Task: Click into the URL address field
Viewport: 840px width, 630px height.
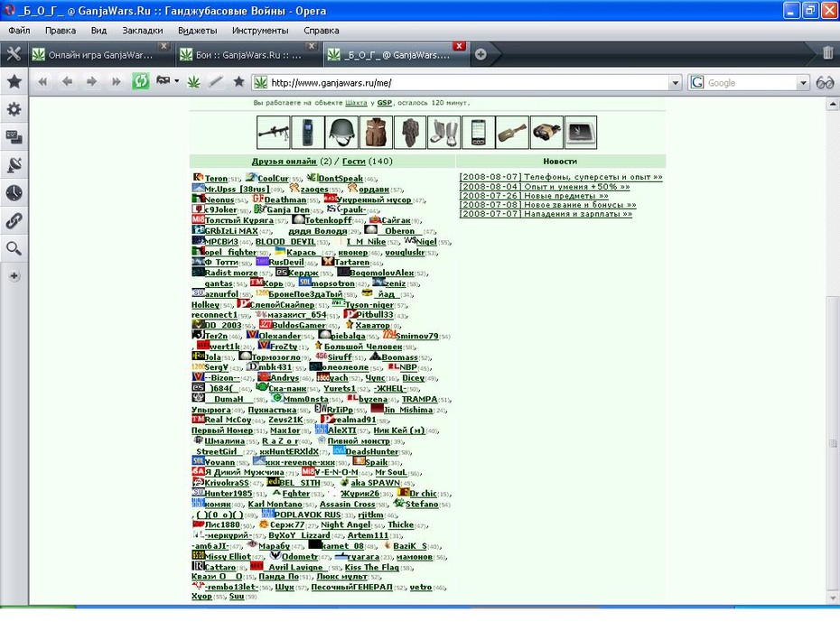Action: [468, 82]
